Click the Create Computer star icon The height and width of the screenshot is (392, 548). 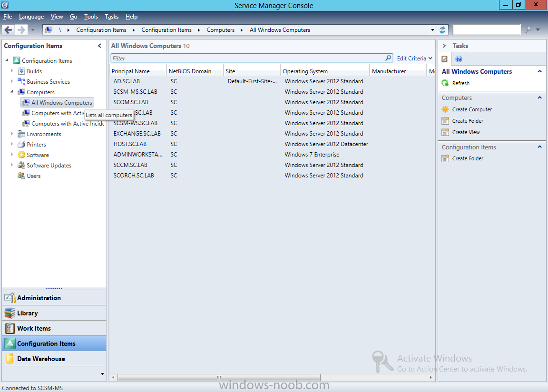445,109
